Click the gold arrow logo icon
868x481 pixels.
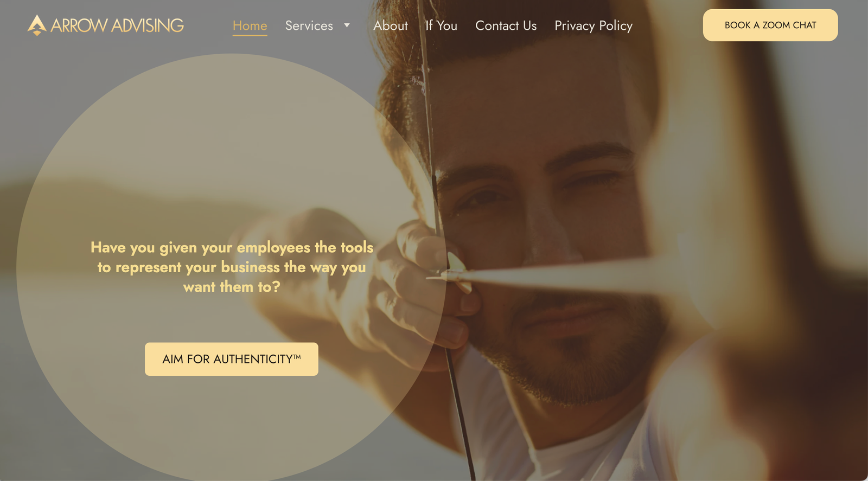click(37, 25)
